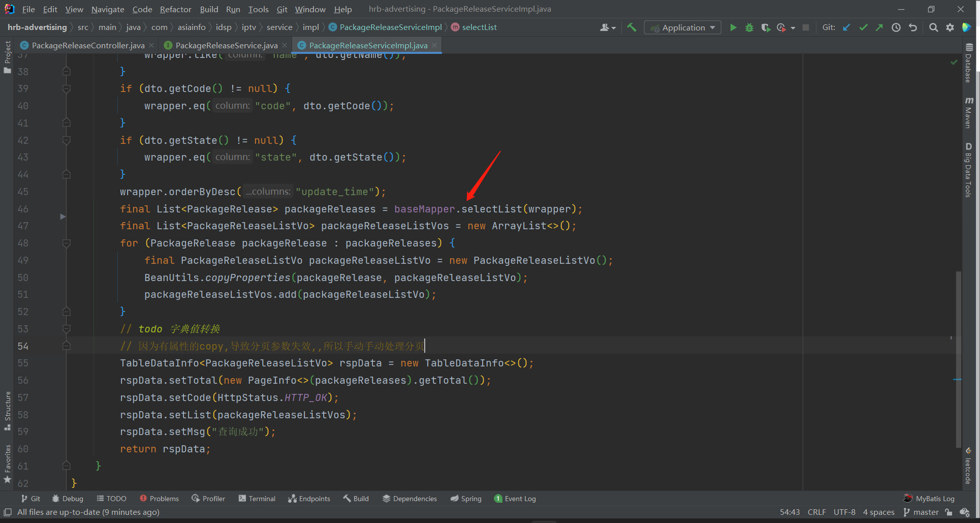Open the leetcode side panel

969,466
